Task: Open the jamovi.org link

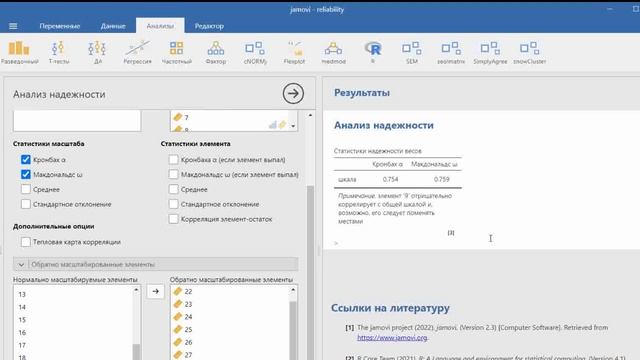Action: 392,338
